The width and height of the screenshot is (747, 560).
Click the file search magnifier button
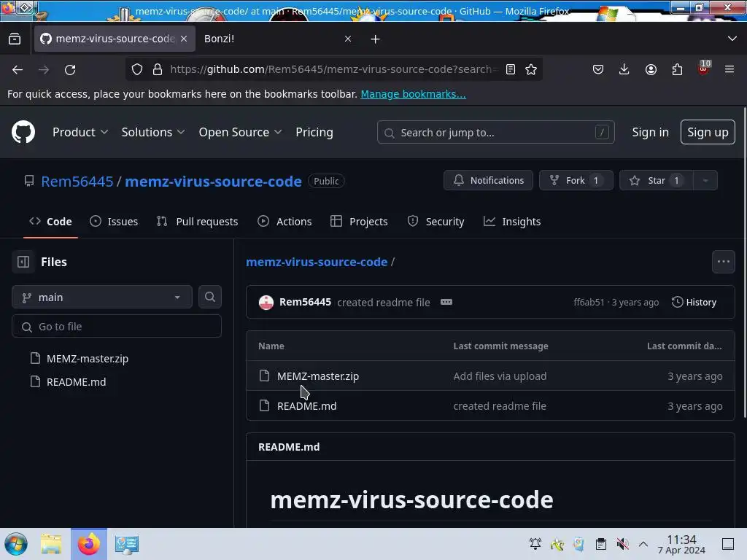[x=210, y=297]
